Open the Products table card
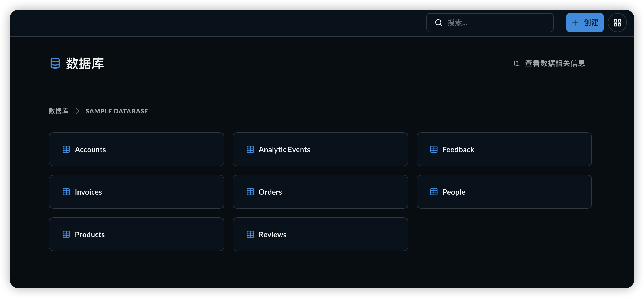This screenshot has height=298, width=644. pyautogui.click(x=136, y=234)
